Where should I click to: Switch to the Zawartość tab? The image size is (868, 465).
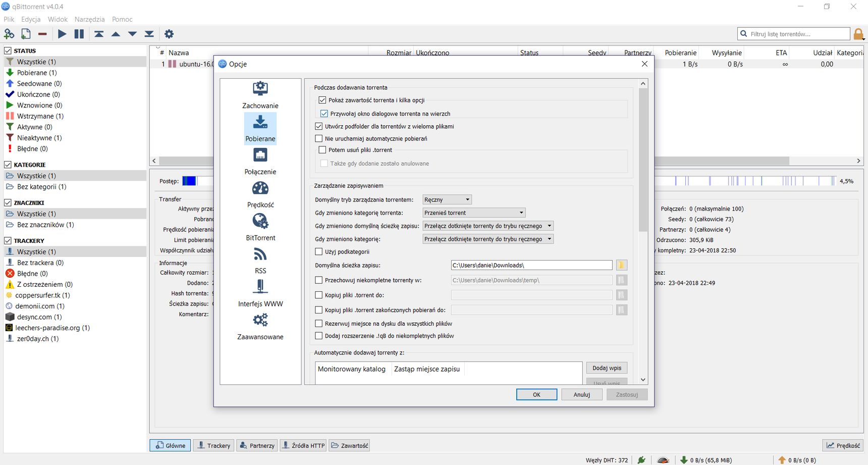tap(349, 445)
